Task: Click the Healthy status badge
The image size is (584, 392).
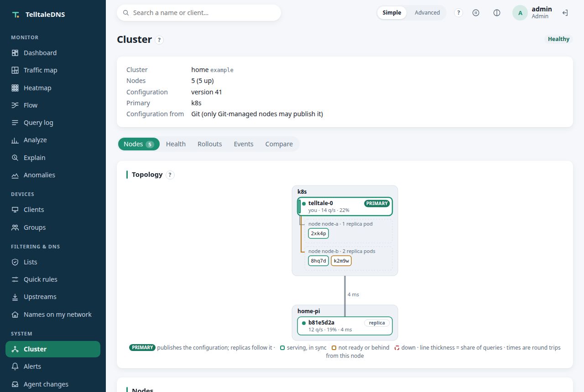Action: 558,39
